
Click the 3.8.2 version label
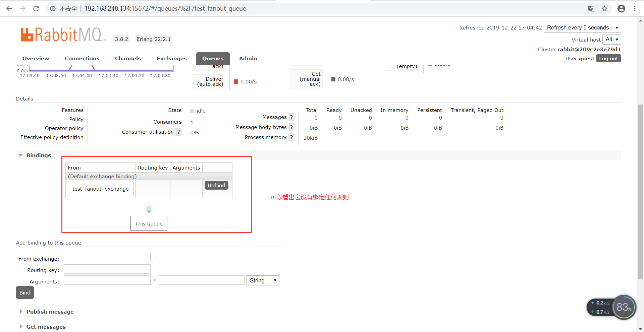[121, 39]
